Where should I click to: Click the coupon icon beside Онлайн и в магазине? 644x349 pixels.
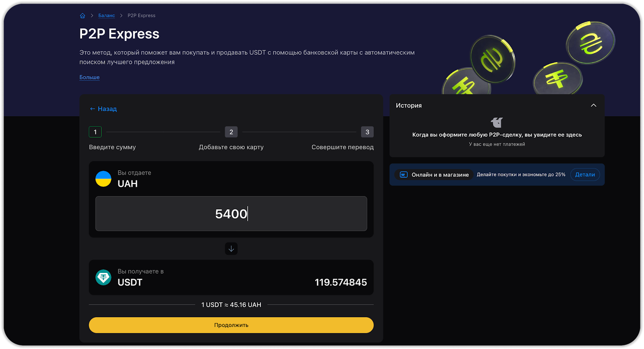(404, 175)
